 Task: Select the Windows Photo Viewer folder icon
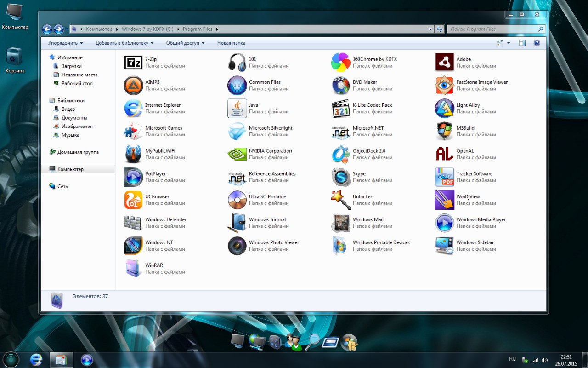[237, 246]
